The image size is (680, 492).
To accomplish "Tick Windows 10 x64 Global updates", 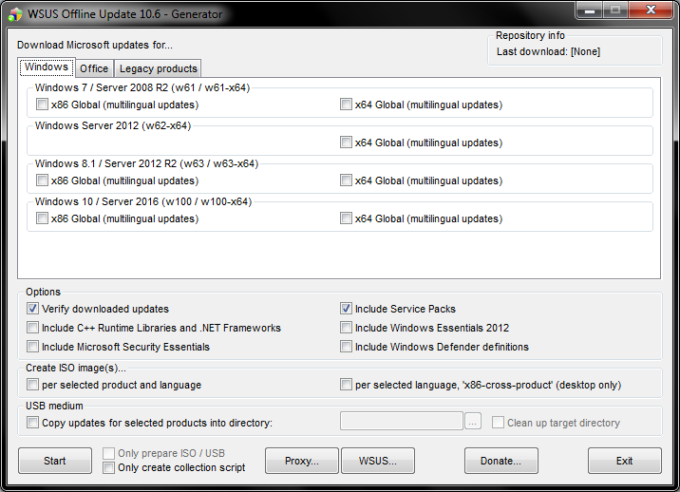I will (346, 218).
